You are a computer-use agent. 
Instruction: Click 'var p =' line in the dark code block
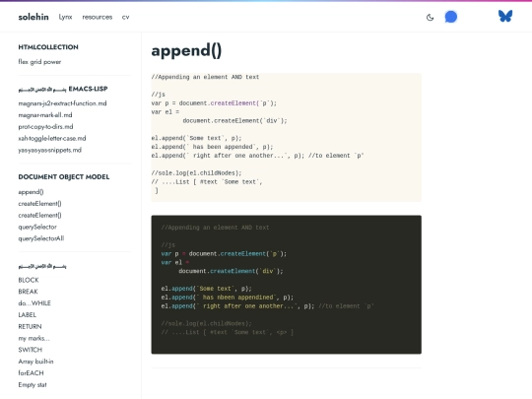click(x=224, y=254)
